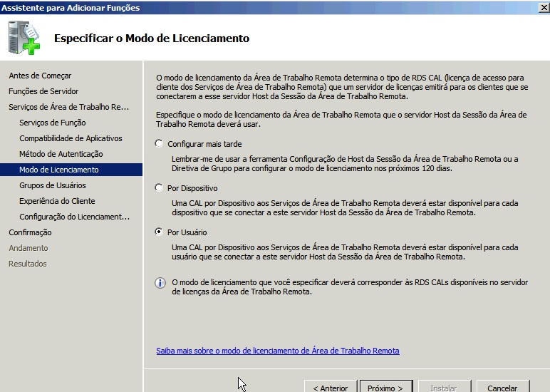Select the Configurar mais tarde radio option
This screenshot has width=550, height=392.
[x=159, y=143]
